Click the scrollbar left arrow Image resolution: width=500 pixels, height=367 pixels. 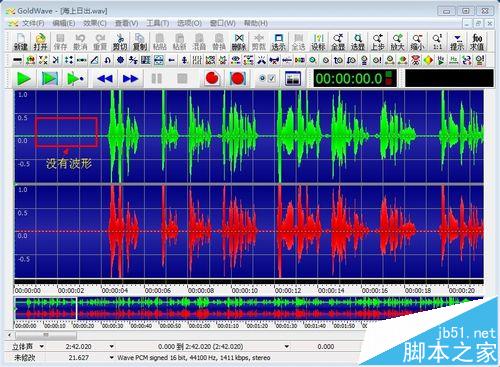(10, 335)
